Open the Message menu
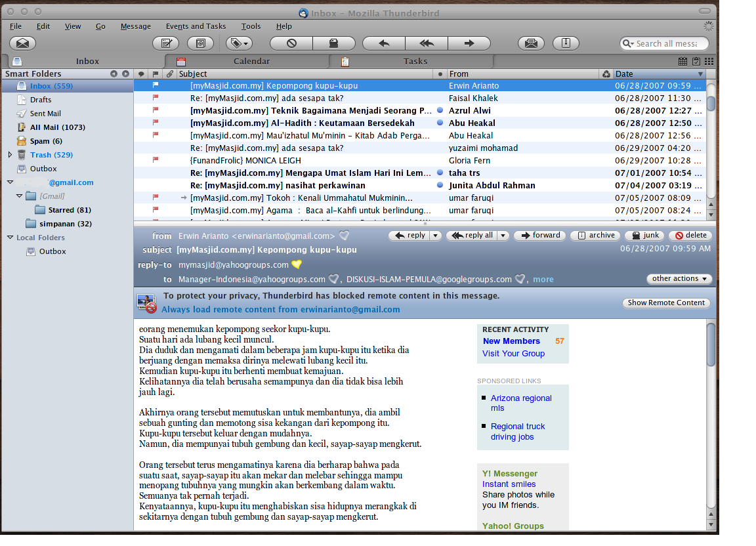Screen dimensions: 756x546 click(x=135, y=26)
